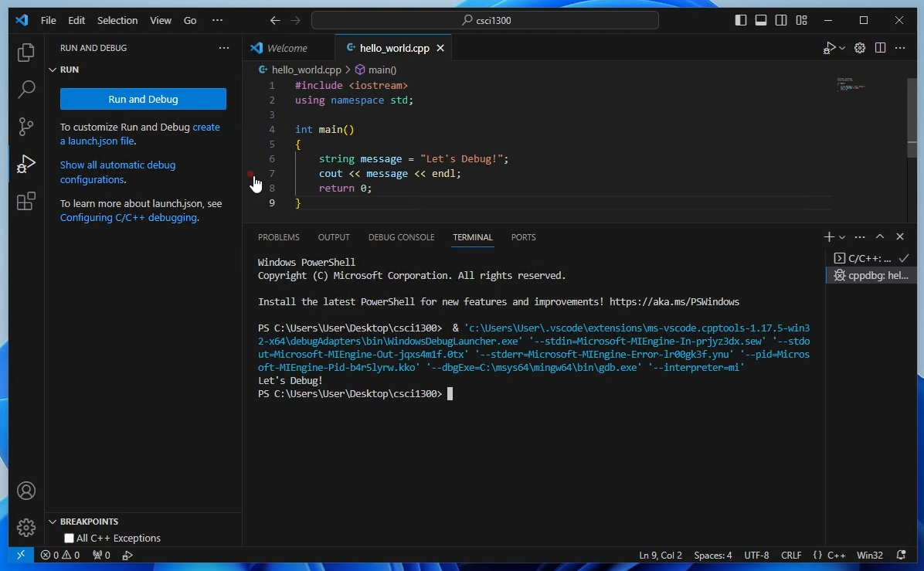Switch to the PORTS panel tab

point(523,237)
